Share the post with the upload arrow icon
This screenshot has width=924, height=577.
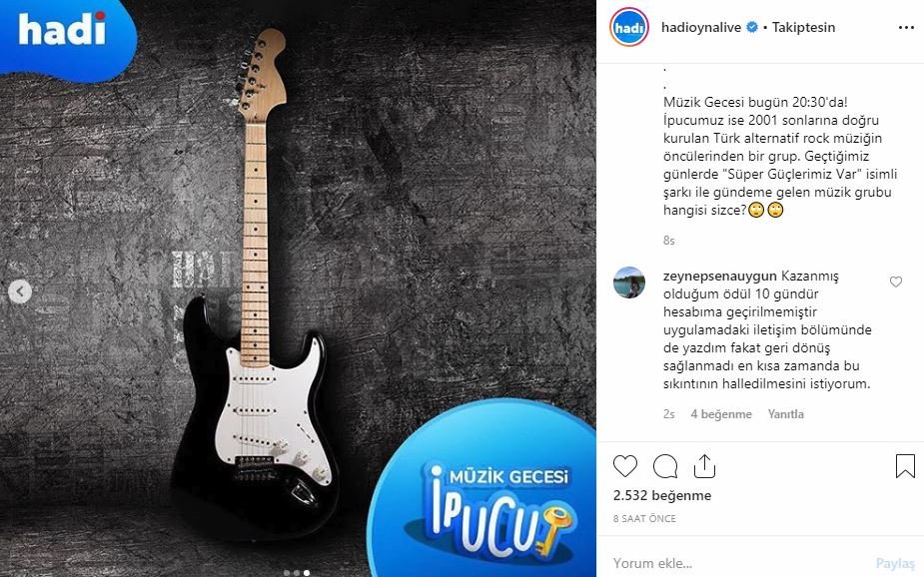704,466
